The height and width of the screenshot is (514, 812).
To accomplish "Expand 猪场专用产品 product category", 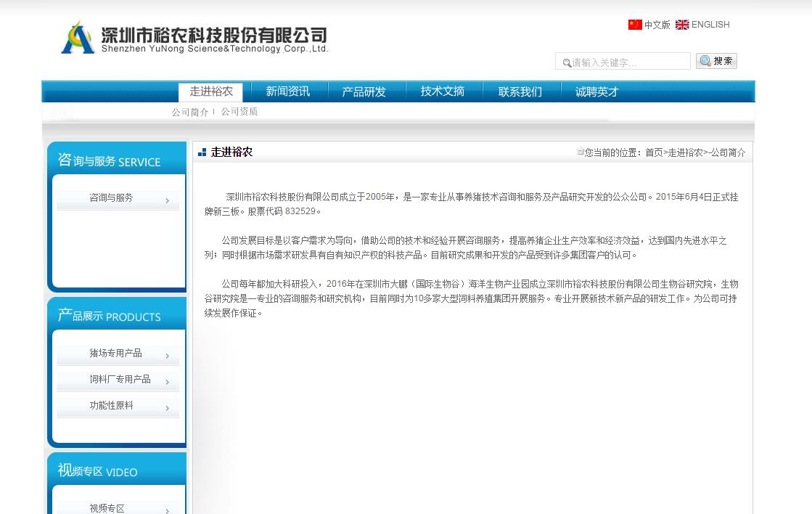I will (118, 354).
